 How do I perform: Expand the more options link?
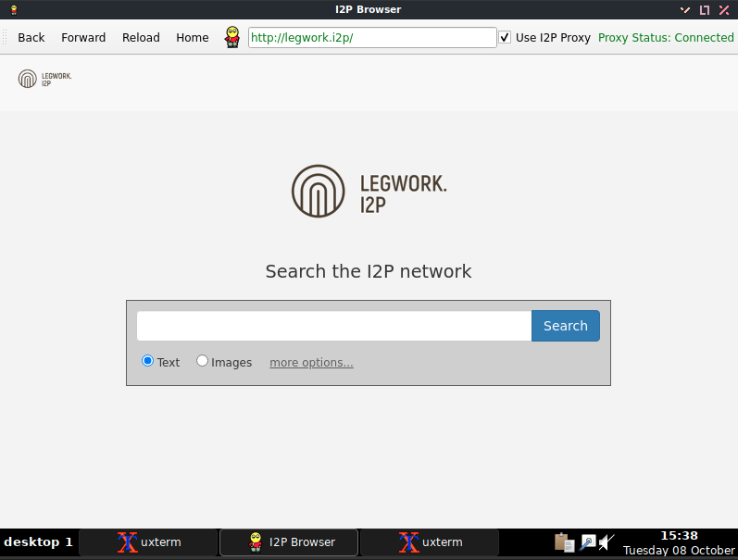[x=311, y=363]
